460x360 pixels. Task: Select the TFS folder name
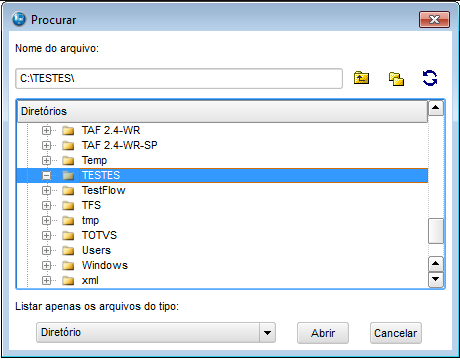click(x=91, y=205)
